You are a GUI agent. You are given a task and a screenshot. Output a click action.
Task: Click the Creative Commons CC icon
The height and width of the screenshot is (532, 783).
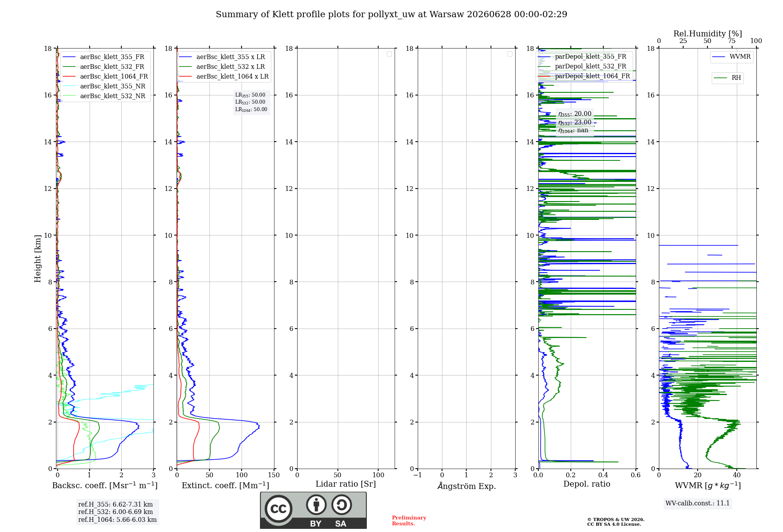(278, 509)
